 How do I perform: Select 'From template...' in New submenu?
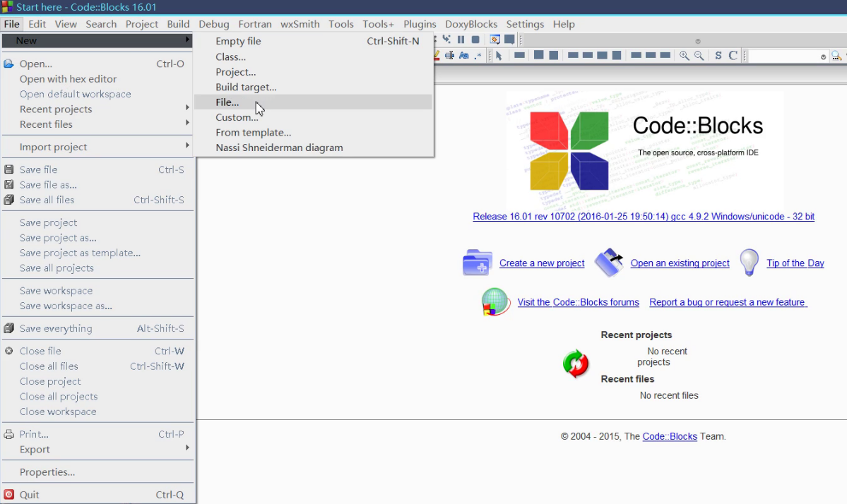click(253, 133)
